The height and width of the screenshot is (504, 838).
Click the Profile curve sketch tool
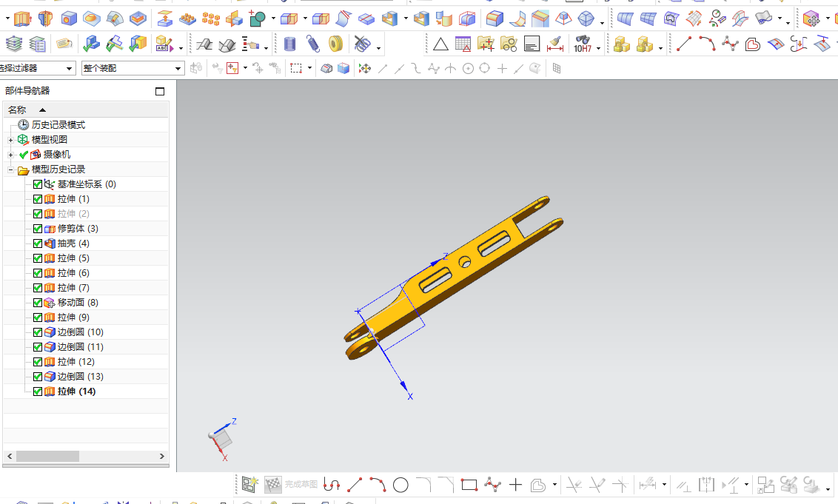coord(332,485)
